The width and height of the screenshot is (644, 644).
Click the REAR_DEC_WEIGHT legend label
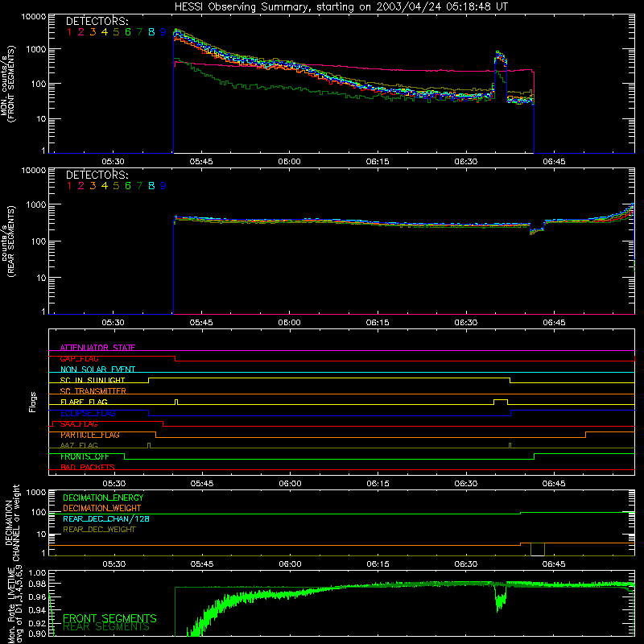tap(99, 530)
